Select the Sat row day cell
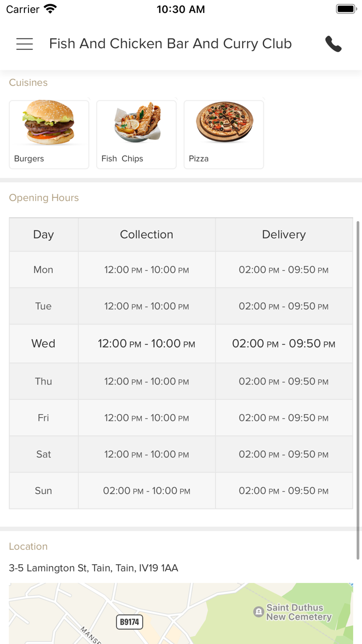This screenshot has width=362, height=644. tap(43, 454)
